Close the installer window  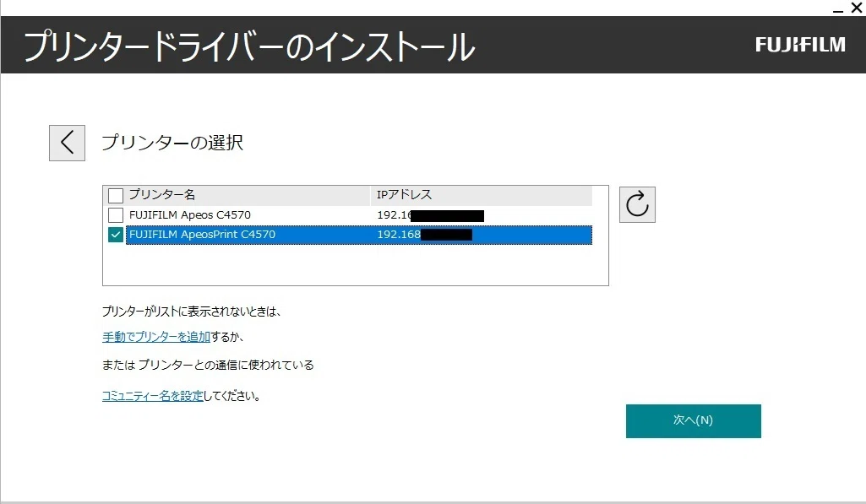click(x=856, y=8)
